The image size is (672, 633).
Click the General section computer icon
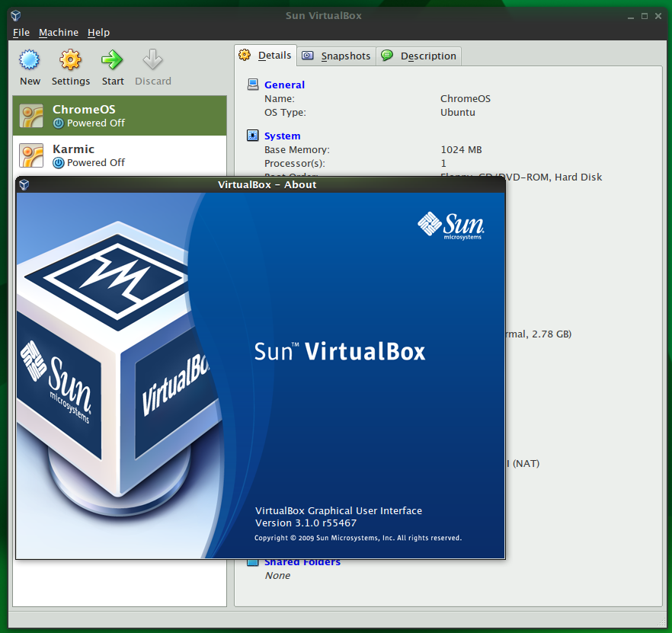253,85
